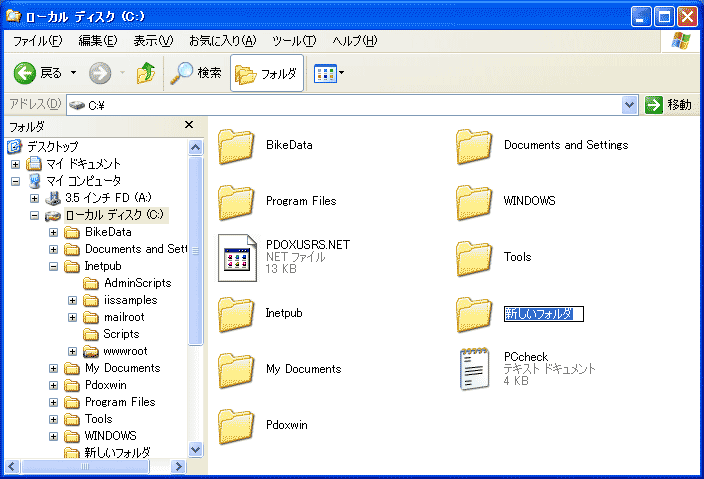The image size is (704, 479).
Task: Click the window title bar folder icon
Action: pos(13,16)
